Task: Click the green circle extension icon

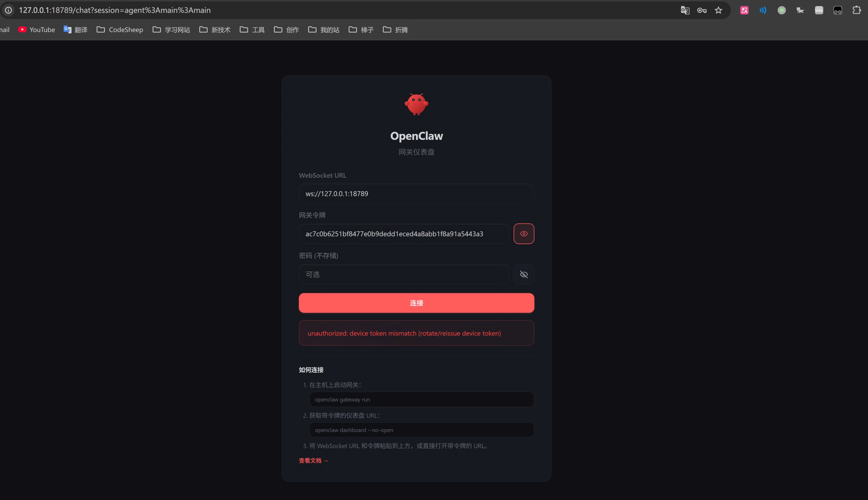Action: [781, 10]
